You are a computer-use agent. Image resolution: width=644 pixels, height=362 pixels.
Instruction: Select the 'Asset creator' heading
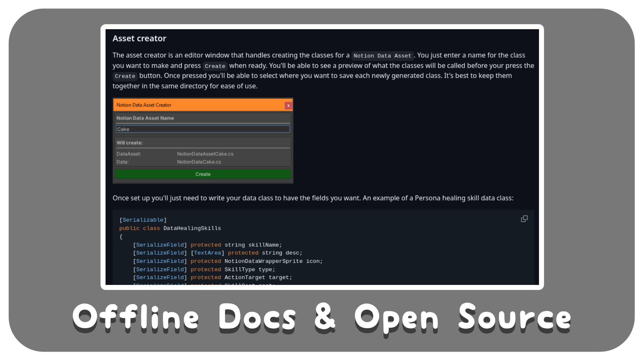pyautogui.click(x=139, y=39)
